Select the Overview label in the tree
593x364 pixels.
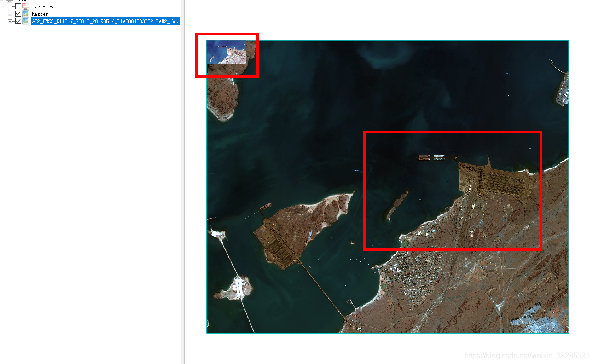42,6
